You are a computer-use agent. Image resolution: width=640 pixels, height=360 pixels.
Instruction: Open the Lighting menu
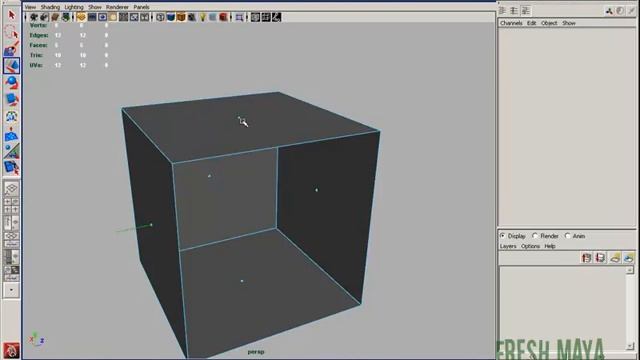[74, 7]
